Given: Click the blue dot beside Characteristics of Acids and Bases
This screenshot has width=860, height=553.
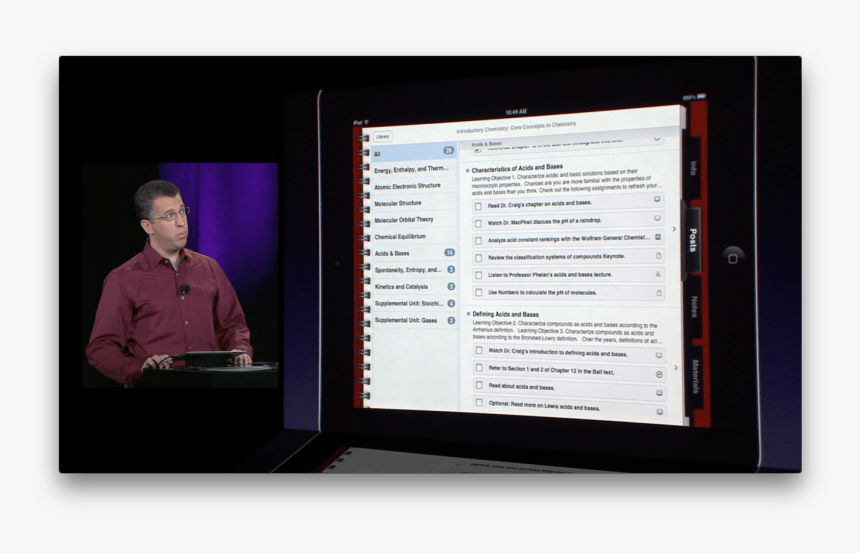Looking at the screenshot, I should click(x=467, y=171).
